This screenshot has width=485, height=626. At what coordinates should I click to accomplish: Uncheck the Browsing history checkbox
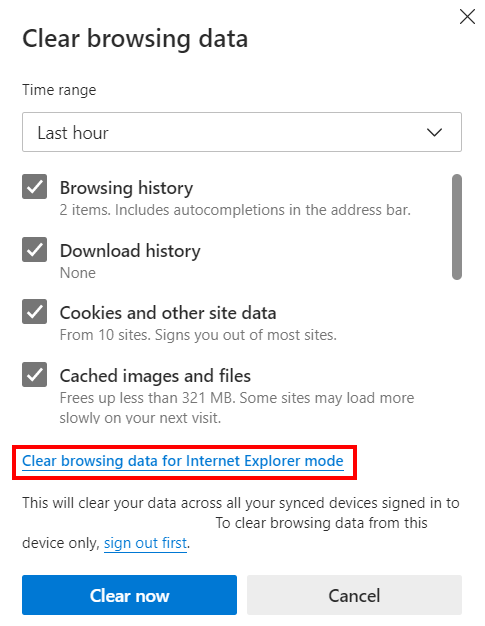(x=34, y=186)
